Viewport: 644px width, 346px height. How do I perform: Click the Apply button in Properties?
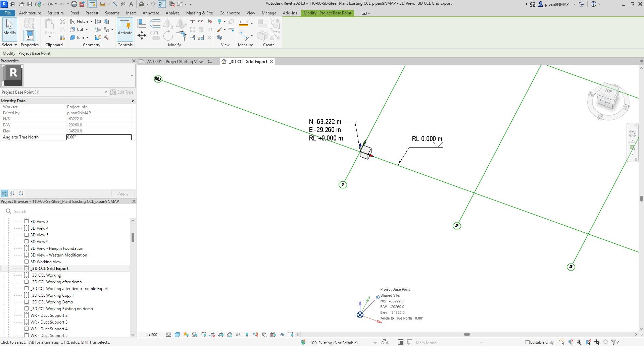point(123,193)
